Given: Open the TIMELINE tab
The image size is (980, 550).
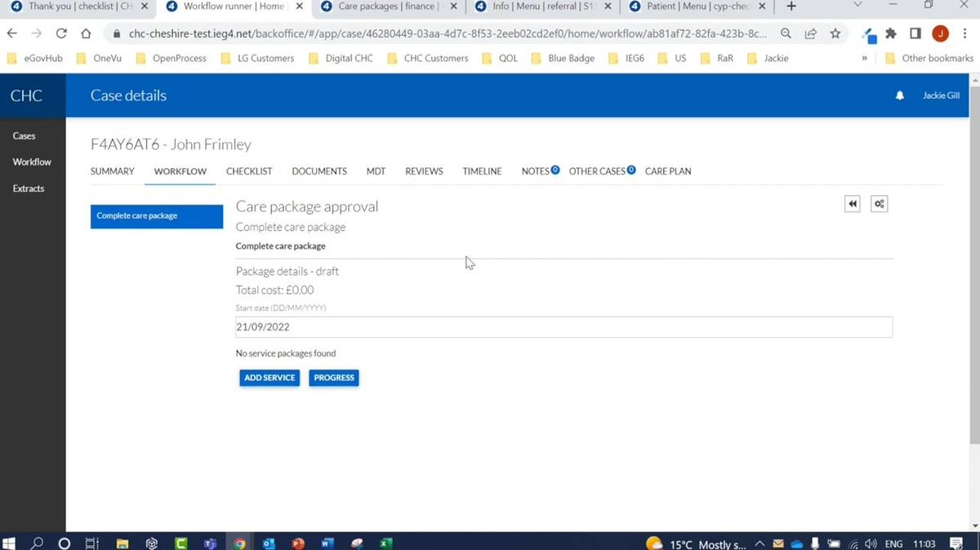Looking at the screenshot, I should [x=482, y=171].
